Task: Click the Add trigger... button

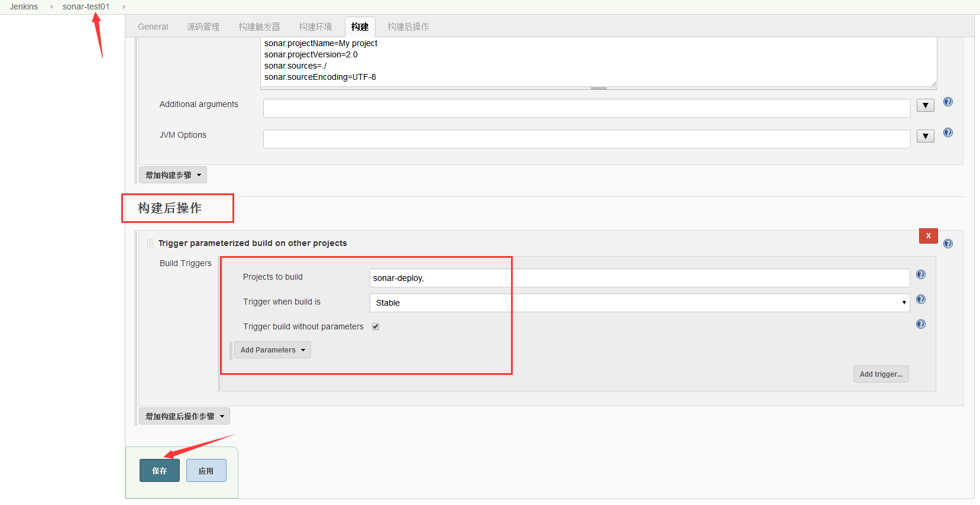Action: coord(881,374)
